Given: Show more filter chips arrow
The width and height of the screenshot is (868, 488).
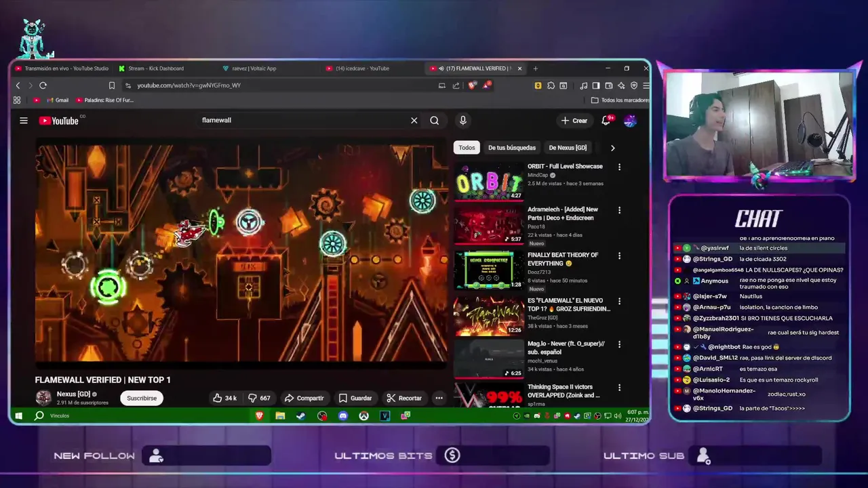Looking at the screenshot, I should (612, 148).
